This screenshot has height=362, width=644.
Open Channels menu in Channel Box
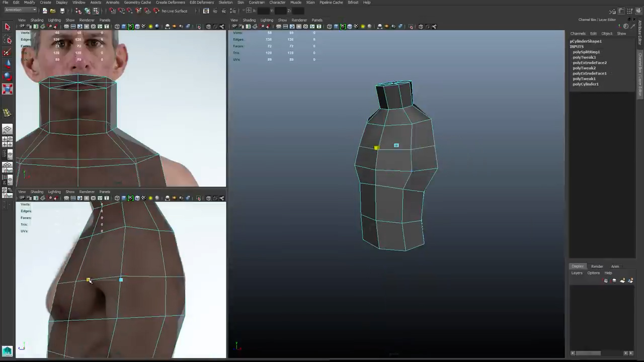click(x=578, y=34)
